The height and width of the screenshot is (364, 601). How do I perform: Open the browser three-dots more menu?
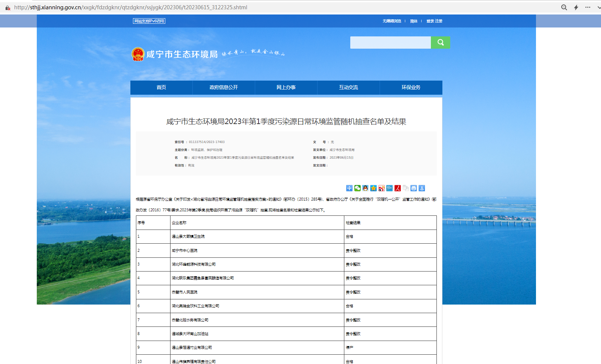tap(588, 7)
